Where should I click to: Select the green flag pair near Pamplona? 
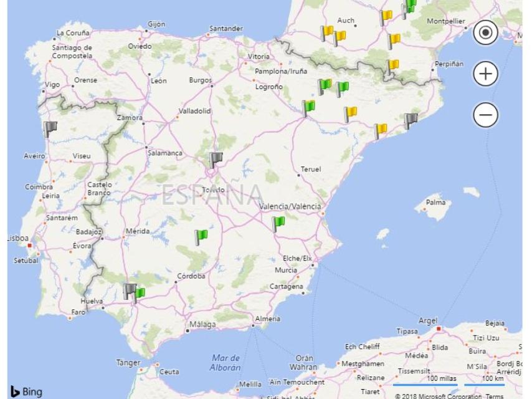325,85
